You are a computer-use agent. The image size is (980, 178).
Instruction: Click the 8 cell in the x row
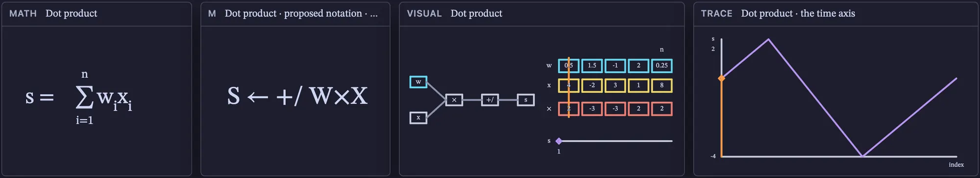coord(662,85)
